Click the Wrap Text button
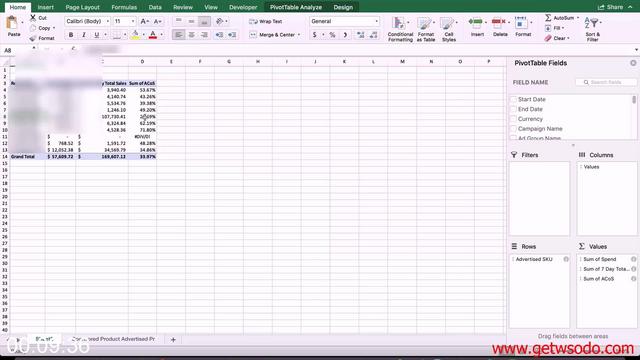 pos(266,21)
